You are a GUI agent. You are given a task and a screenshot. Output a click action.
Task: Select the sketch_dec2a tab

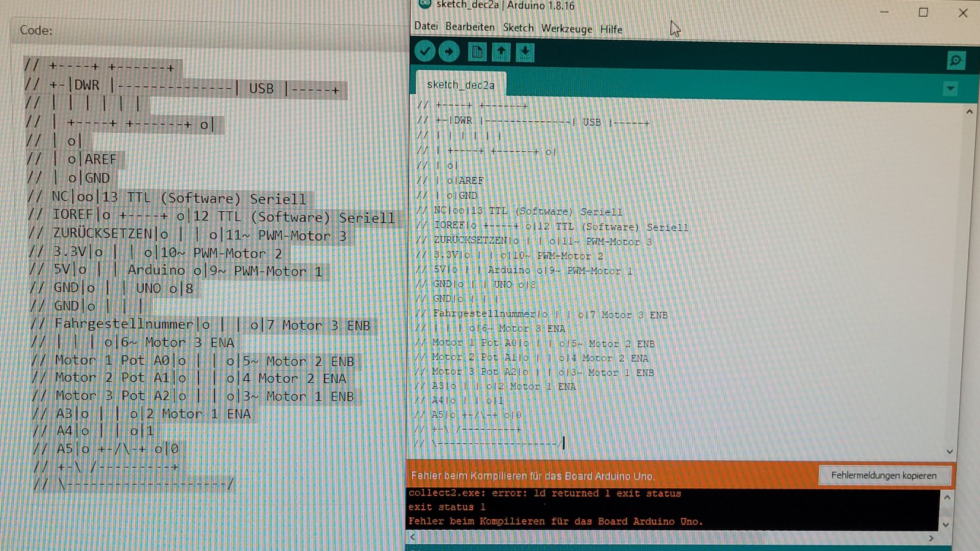(x=461, y=84)
